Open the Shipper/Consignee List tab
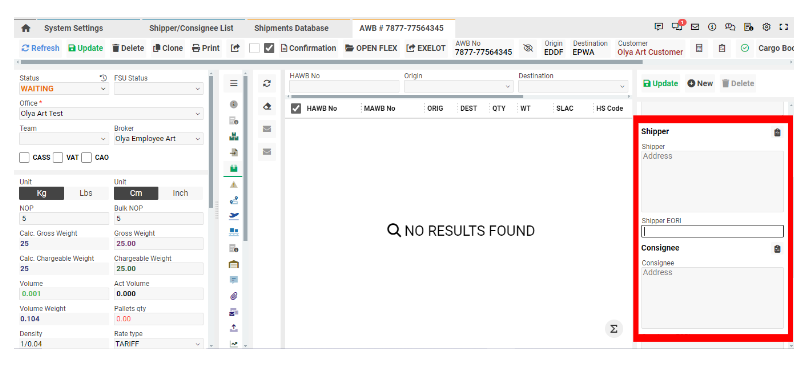The width and height of the screenshot is (809, 365). pyautogui.click(x=191, y=28)
